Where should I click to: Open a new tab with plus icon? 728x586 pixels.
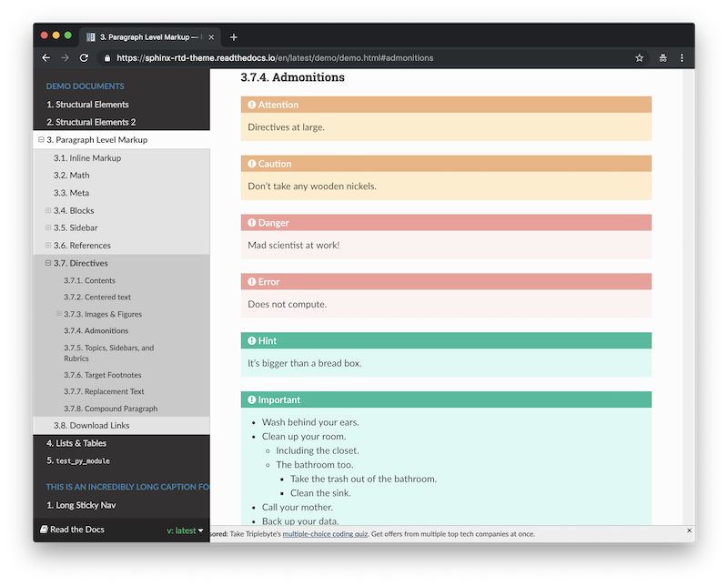pos(234,37)
